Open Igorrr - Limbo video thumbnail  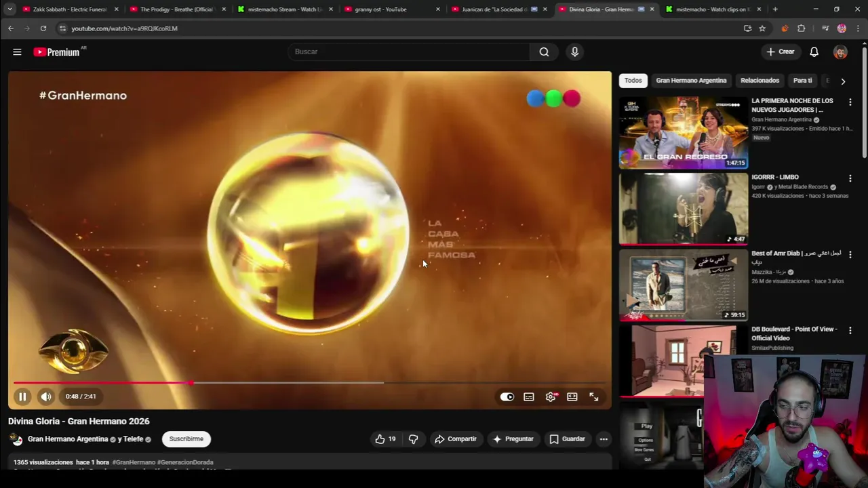684,208
